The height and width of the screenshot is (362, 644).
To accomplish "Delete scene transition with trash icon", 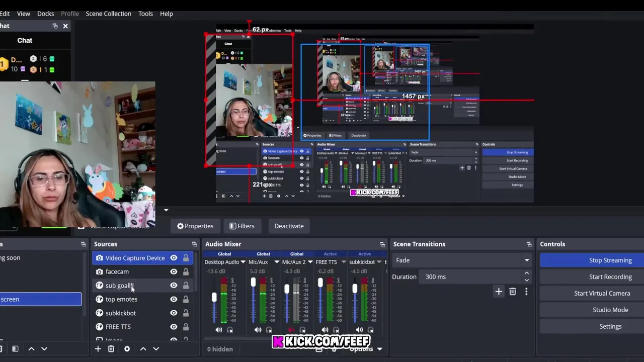I will click(x=513, y=292).
